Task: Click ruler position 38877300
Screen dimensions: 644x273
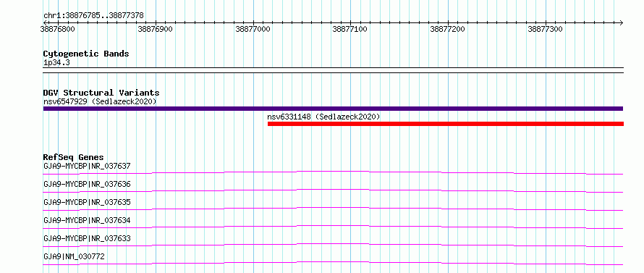Action: [x=546, y=29]
